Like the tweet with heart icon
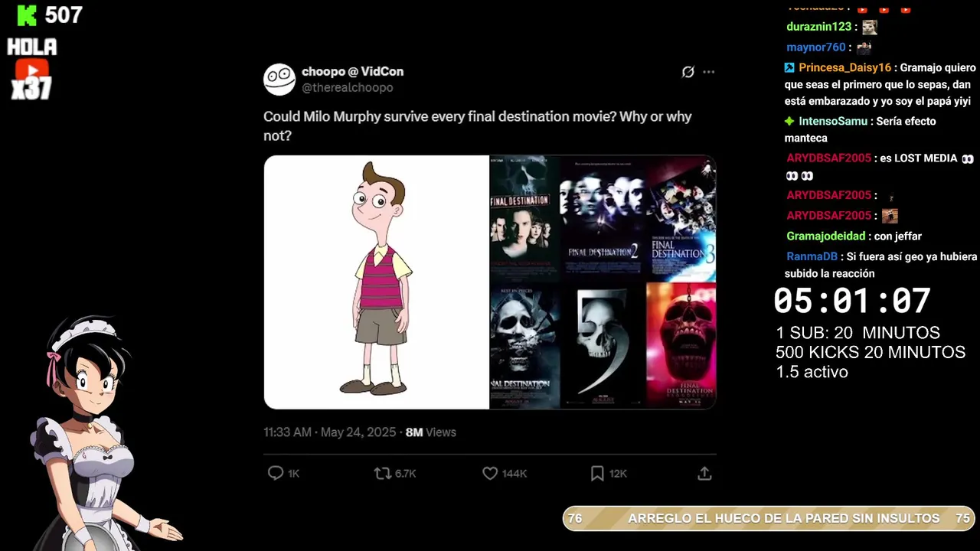 point(490,474)
